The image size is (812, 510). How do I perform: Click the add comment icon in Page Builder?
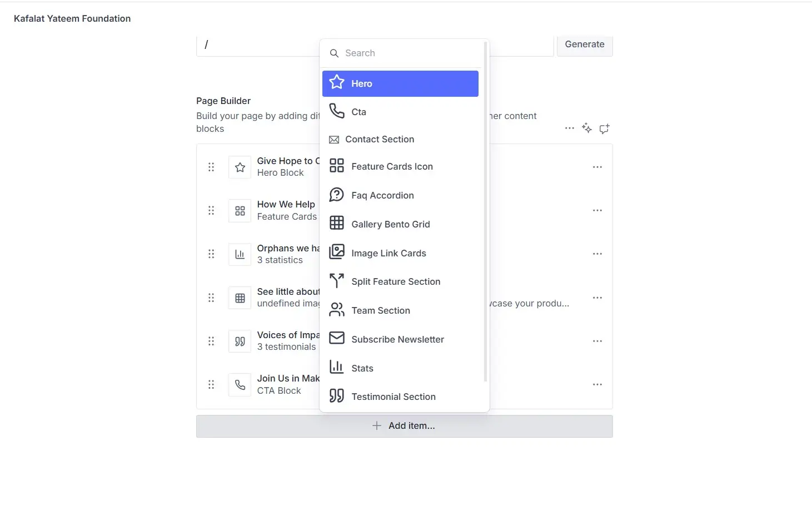click(x=604, y=128)
